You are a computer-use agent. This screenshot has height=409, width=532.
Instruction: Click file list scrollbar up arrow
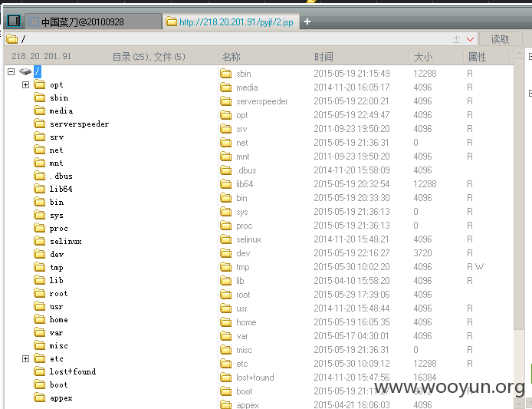[x=519, y=54]
